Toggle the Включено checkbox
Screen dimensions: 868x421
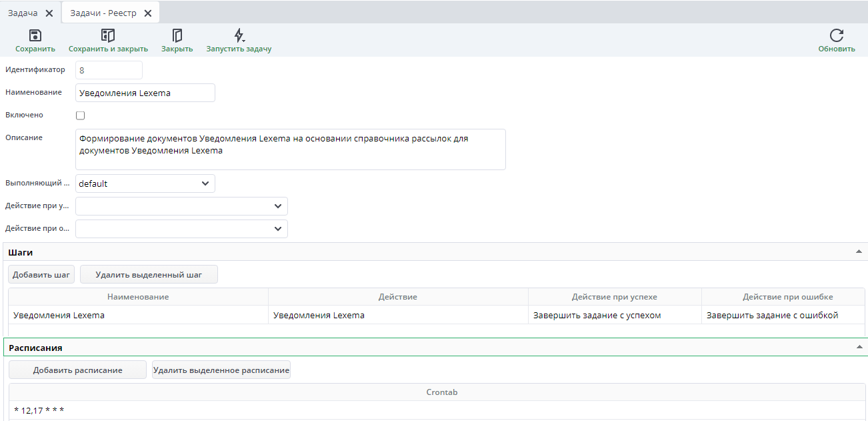click(81, 115)
